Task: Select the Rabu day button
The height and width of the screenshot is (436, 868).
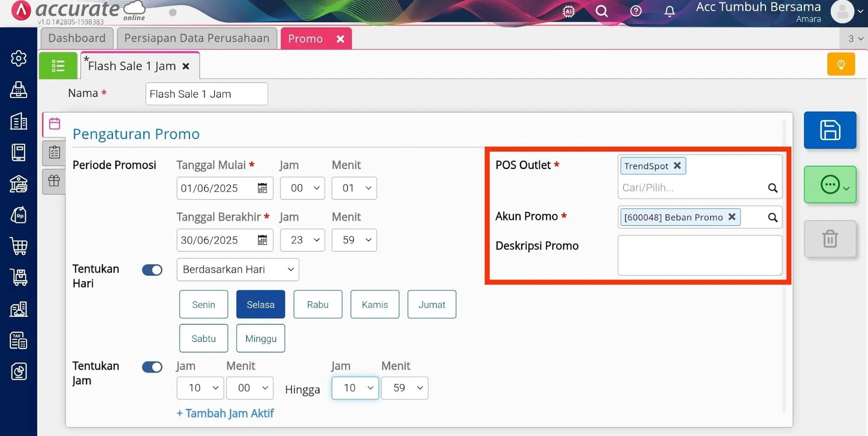Action: (318, 304)
